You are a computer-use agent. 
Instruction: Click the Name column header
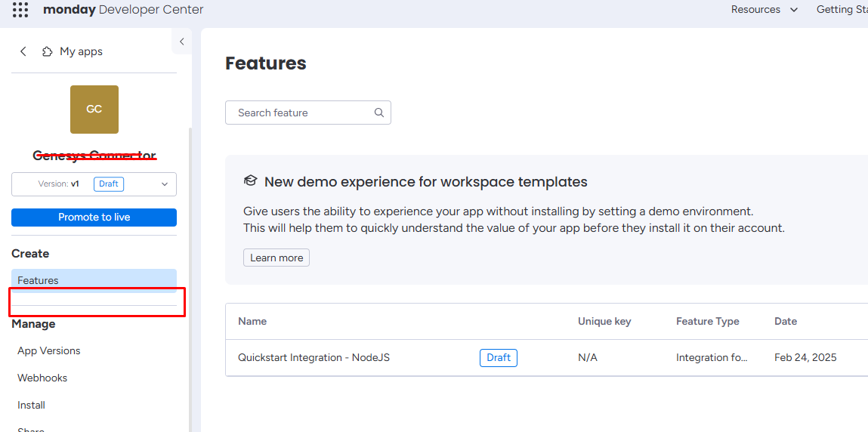(x=252, y=321)
